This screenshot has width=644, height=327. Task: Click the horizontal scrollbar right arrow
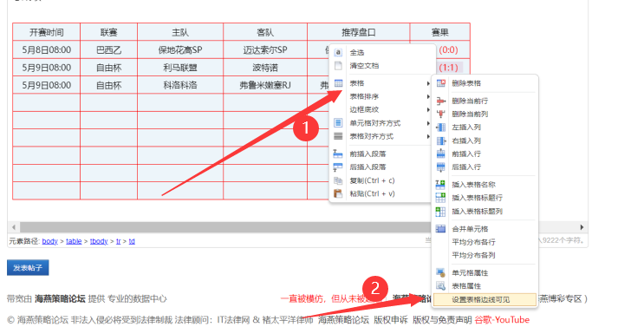point(582,227)
